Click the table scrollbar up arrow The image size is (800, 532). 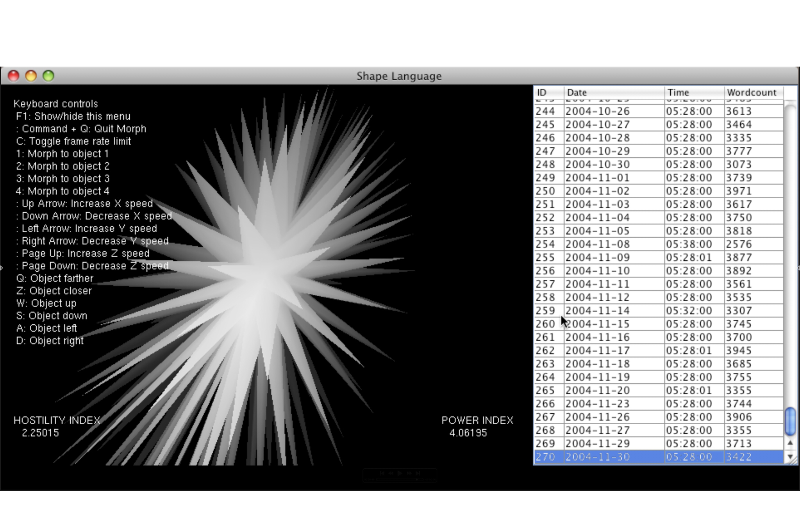point(790,443)
